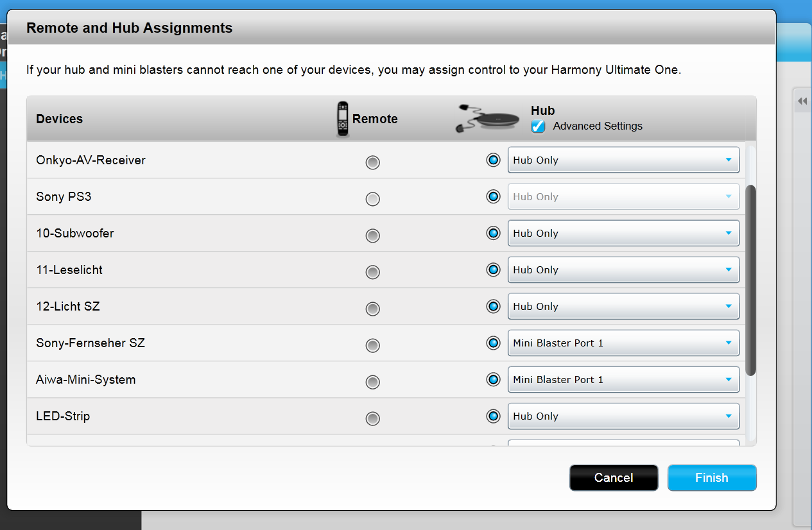Click the Cancel button

coord(613,478)
